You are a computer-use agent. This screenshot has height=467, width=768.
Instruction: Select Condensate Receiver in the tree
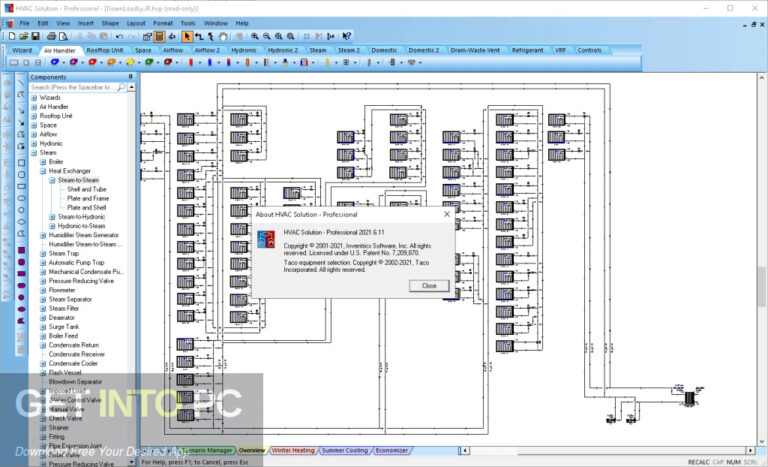click(x=77, y=354)
